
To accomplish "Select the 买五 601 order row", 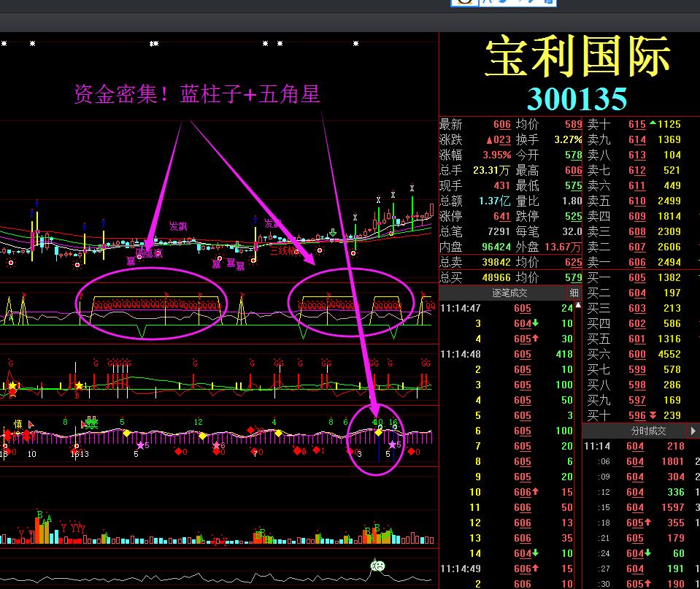I will [x=641, y=339].
